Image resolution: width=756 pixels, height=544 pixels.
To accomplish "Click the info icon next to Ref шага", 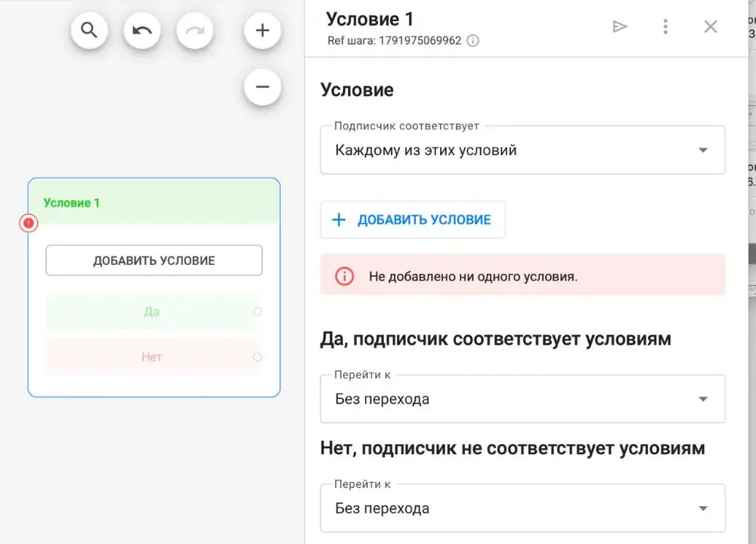I will coord(473,41).
